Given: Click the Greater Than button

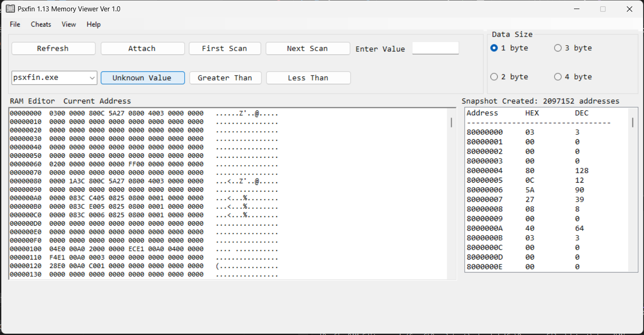Looking at the screenshot, I should pyautogui.click(x=224, y=78).
